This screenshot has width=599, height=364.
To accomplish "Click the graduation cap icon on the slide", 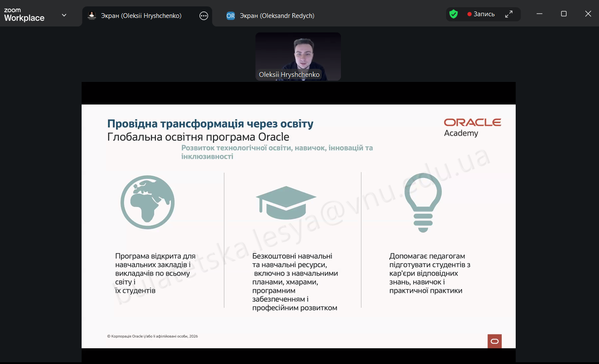I will (x=286, y=202).
